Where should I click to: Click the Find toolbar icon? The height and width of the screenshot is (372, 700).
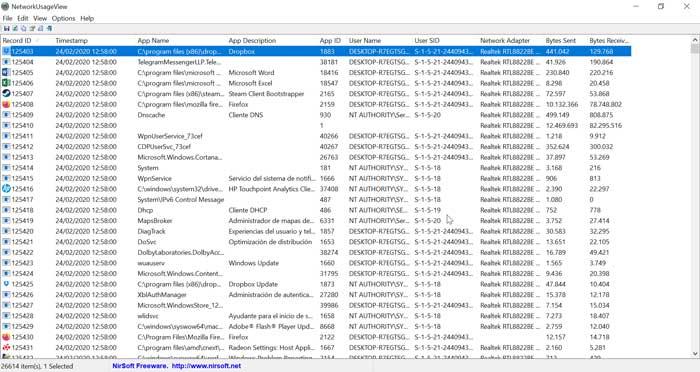click(41, 29)
